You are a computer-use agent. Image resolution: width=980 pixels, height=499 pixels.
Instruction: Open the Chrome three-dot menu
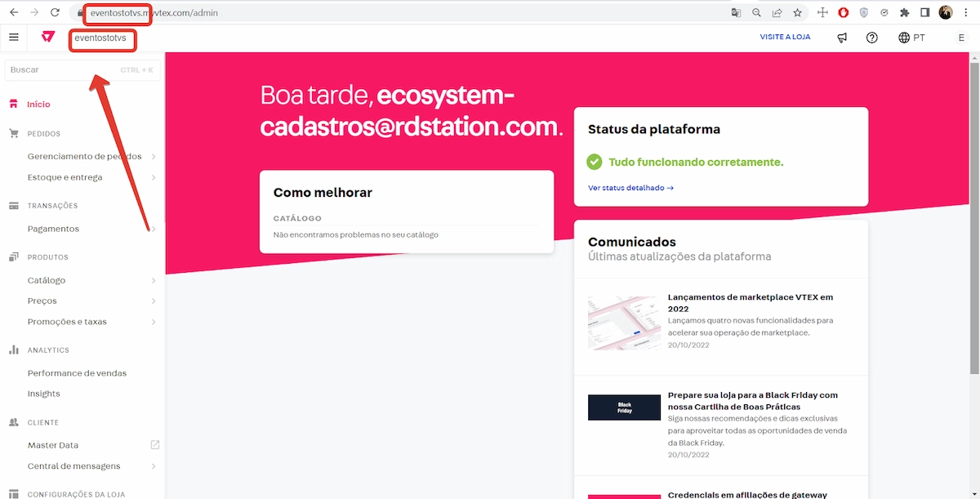coord(968,12)
